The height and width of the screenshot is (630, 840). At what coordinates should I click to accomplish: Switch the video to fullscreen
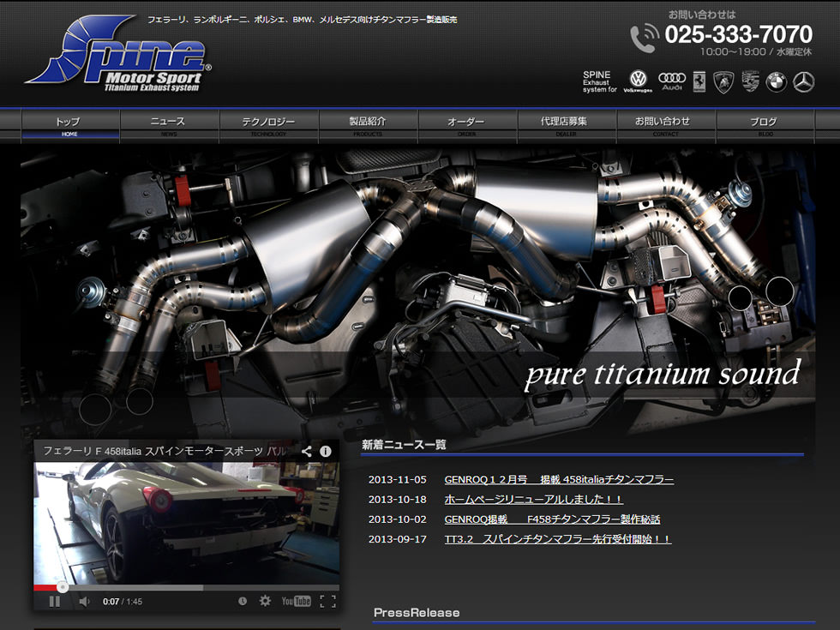click(327, 601)
